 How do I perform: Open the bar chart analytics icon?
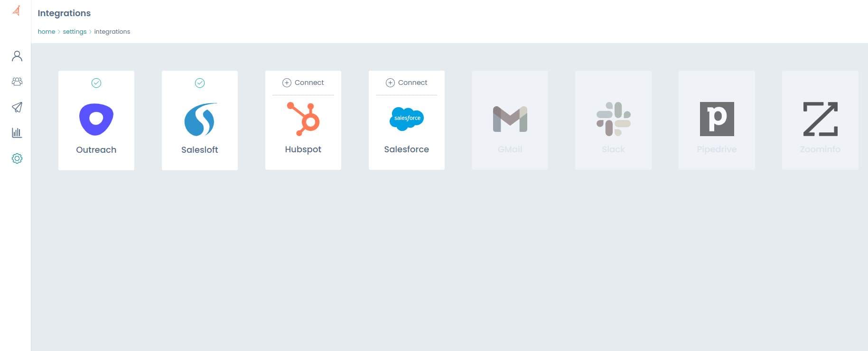click(x=17, y=133)
